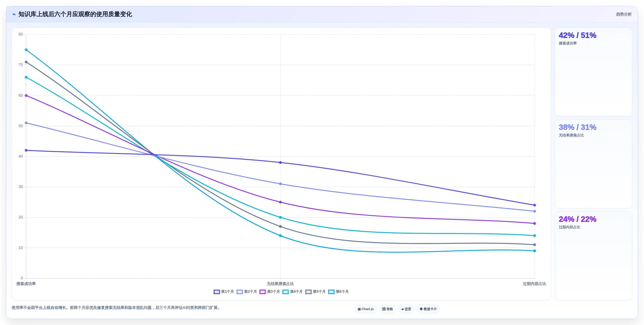Viewport: 644px width, 325px height.
Task: Click the 第1个月 point at 无结果搜索占比
Action: 280,163
